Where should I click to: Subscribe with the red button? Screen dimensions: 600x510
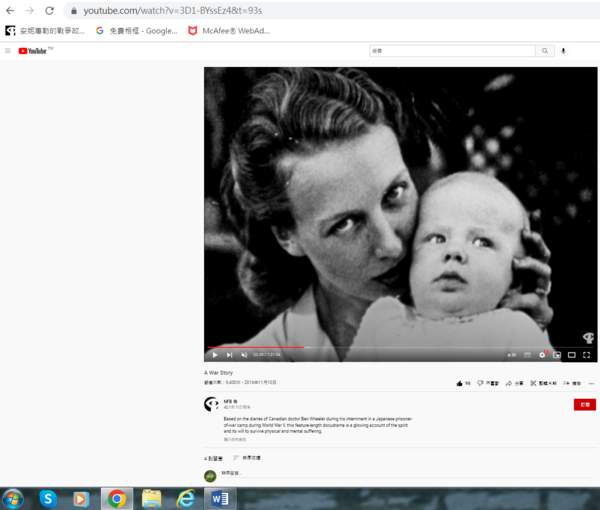[585, 404]
